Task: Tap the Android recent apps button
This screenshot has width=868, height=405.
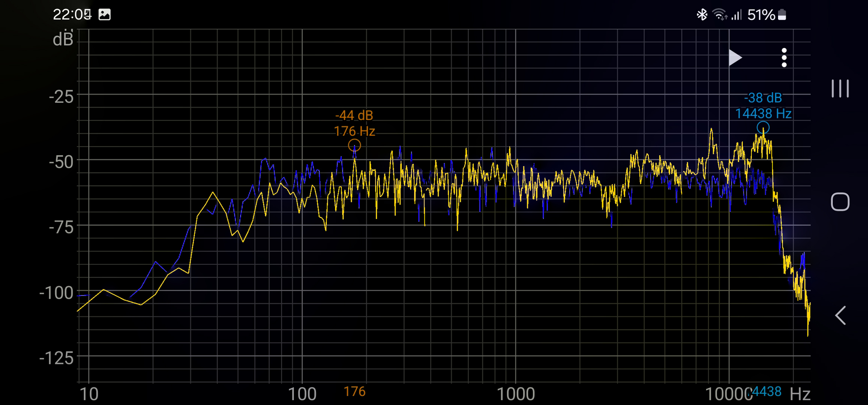Action: tap(840, 89)
